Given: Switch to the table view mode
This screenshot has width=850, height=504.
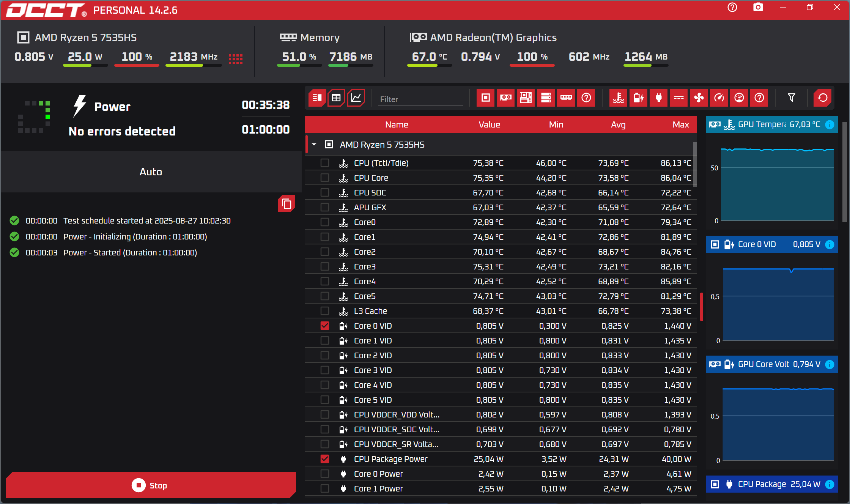Looking at the screenshot, I should 336,98.
